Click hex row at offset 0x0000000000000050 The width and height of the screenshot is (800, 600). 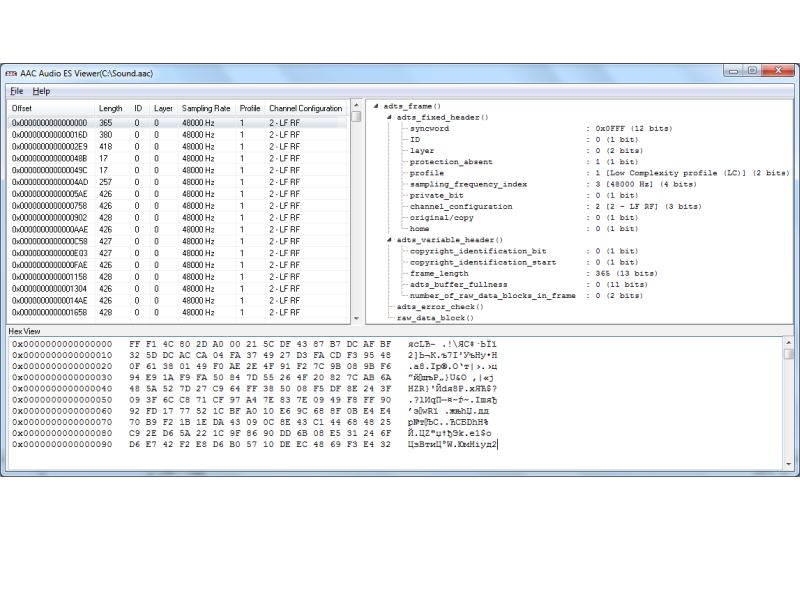[255, 400]
